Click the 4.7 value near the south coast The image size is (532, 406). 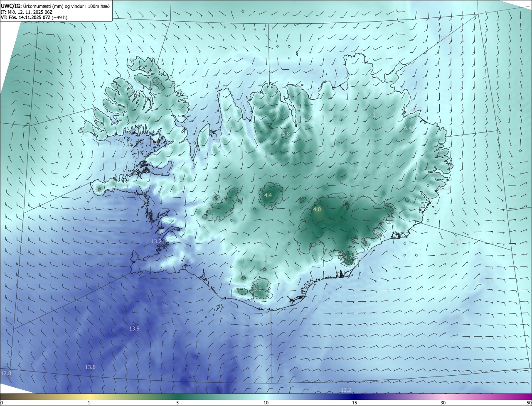point(348,258)
